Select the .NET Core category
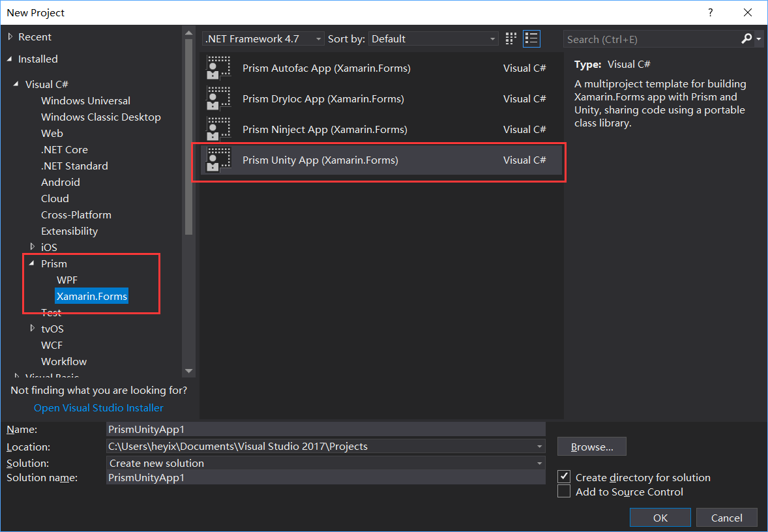 pyautogui.click(x=65, y=149)
